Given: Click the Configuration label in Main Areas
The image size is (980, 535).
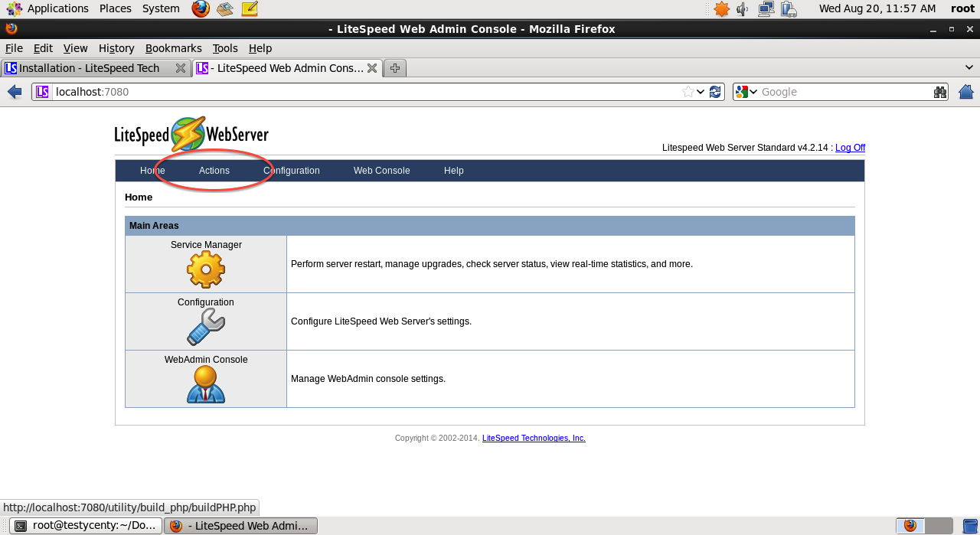Looking at the screenshot, I should click(x=206, y=302).
